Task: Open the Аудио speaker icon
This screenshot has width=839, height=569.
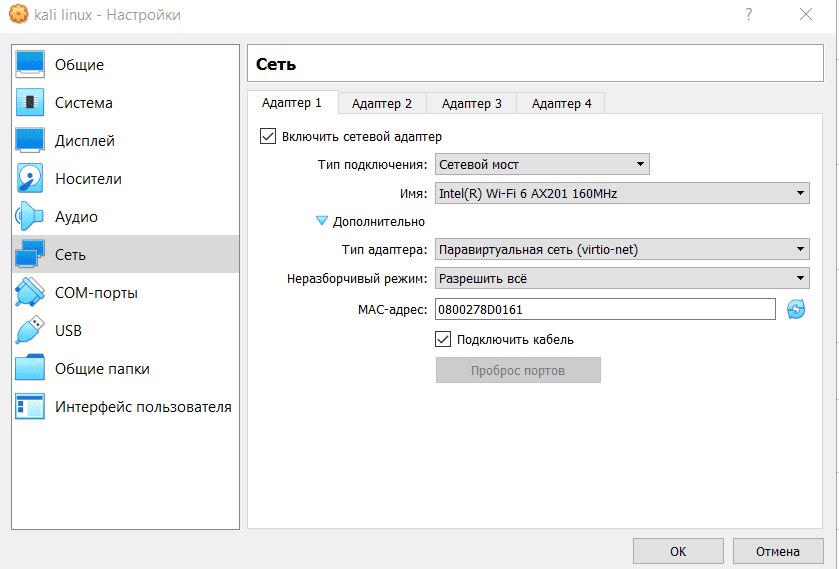Action: click(x=30, y=217)
